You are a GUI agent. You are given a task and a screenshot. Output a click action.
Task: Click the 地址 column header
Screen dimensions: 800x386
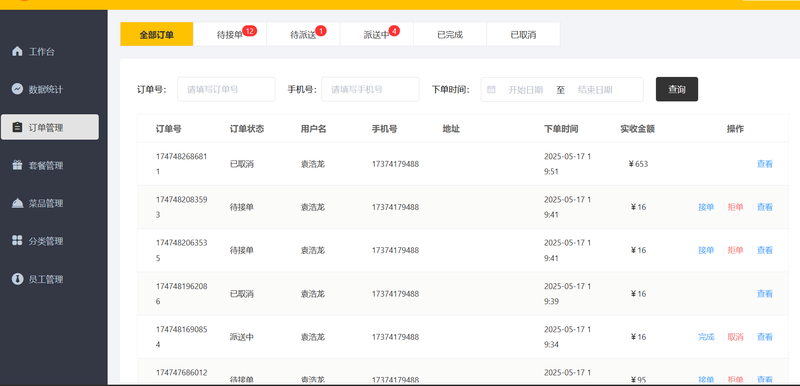tap(451, 129)
